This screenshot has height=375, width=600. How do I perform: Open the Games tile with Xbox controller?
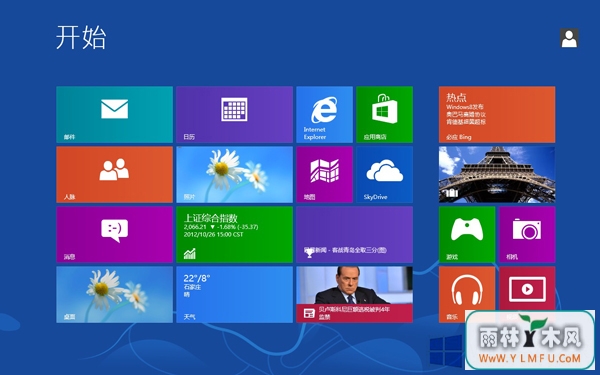467,235
